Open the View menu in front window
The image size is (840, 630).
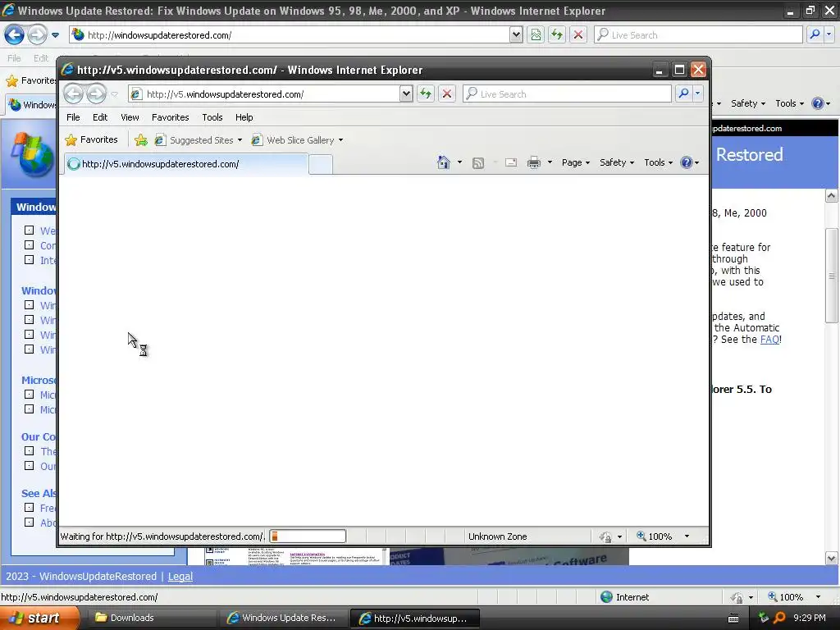click(x=130, y=117)
